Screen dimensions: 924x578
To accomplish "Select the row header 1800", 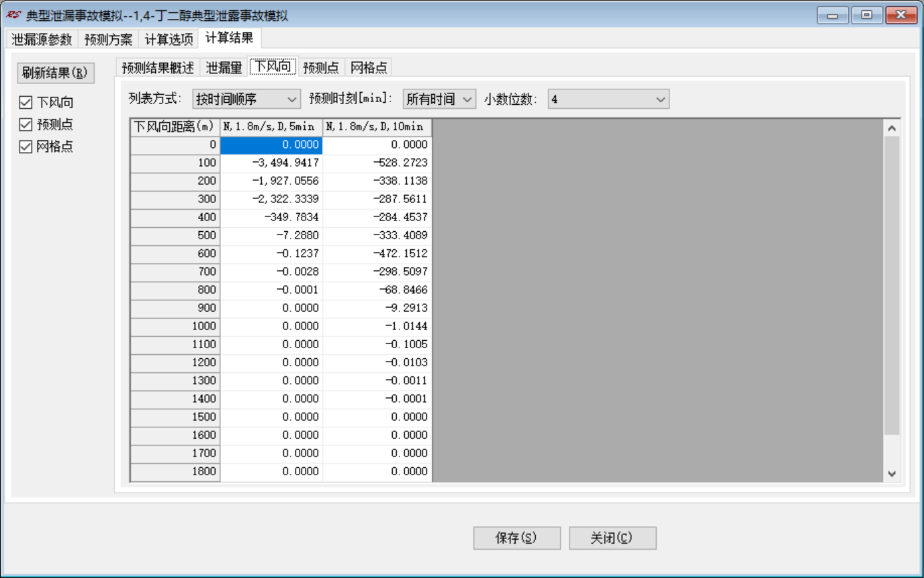I will (175, 472).
